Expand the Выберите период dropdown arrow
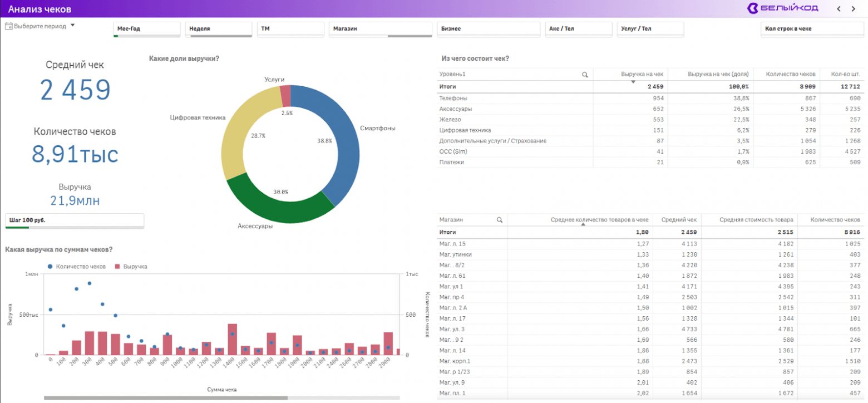Screen dimensions: 868x403 [72, 26]
